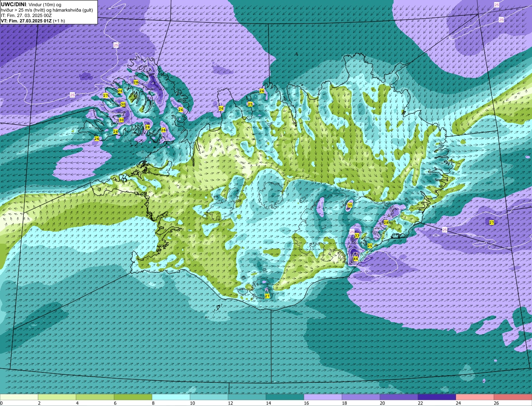The width and height of the screenshot is (532, 406).
Task: Click the deep purple 22–24 m/s colour bar segment
Action: [x=437, y=397]
